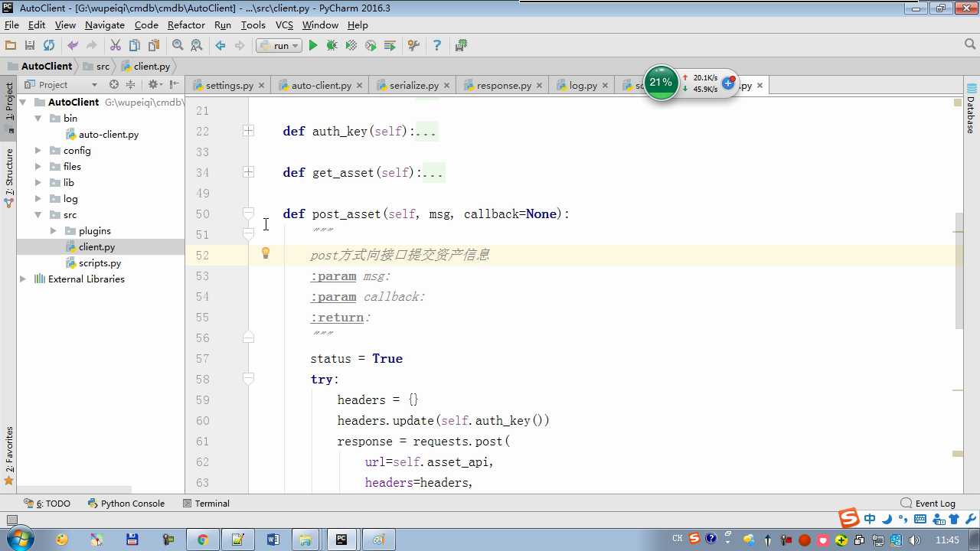Open Chrome from the Windows taskbar

click(x=202, y=540)
